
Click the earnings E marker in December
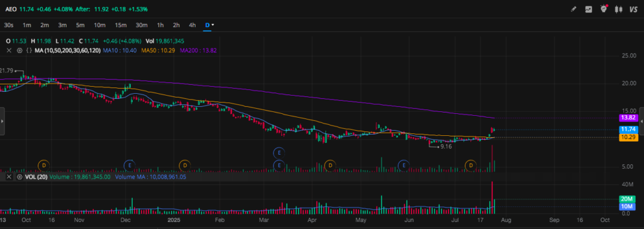(x=130, y=165)
